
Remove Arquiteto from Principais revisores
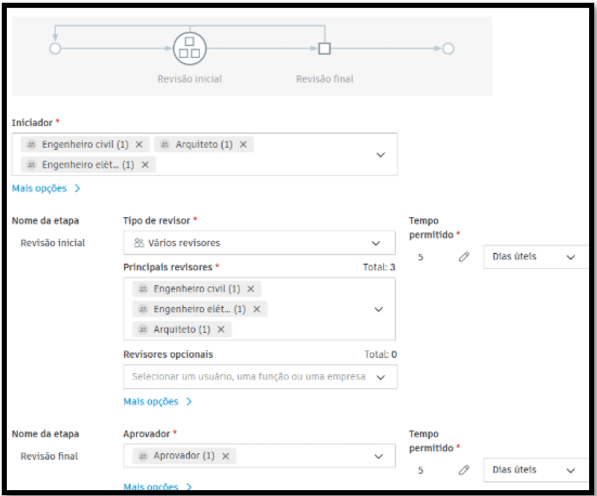click(x=221, y=329)
